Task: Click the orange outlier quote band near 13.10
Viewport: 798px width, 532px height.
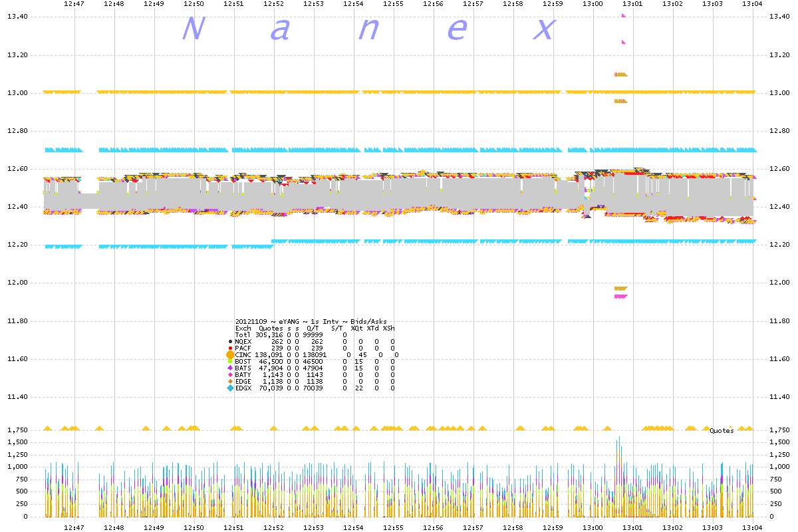Action: [x=621, y=74]
